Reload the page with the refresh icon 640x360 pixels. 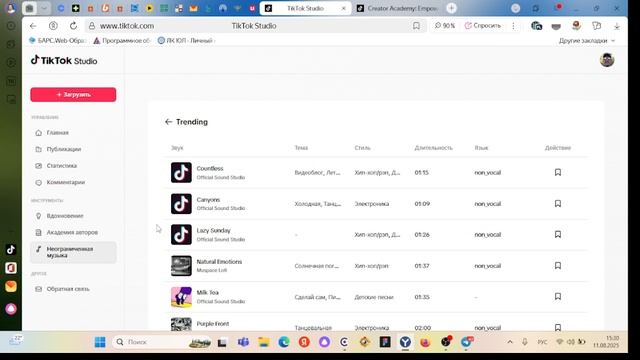(73, 26)
